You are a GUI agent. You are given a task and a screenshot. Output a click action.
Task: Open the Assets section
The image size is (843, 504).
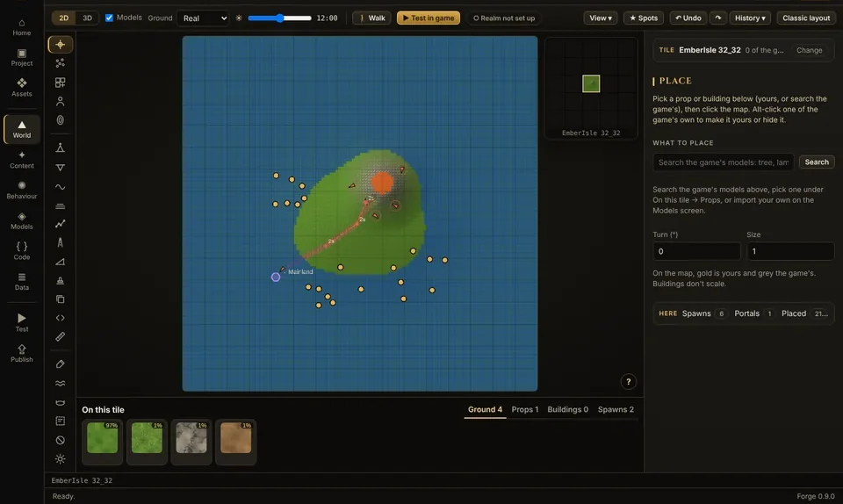(x=21, y=88)
